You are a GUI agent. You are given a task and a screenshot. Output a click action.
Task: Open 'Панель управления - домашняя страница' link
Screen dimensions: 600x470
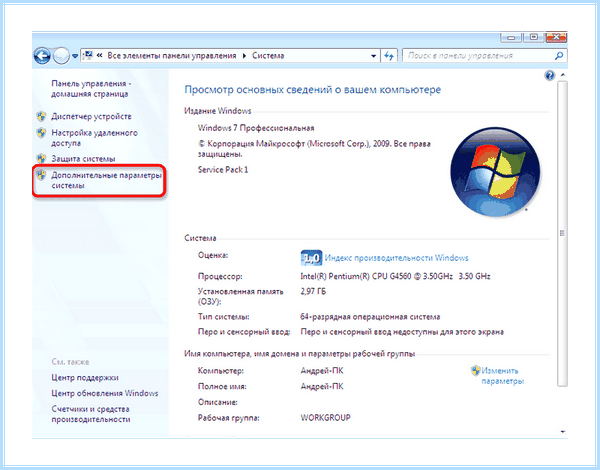tap(91, 88)
